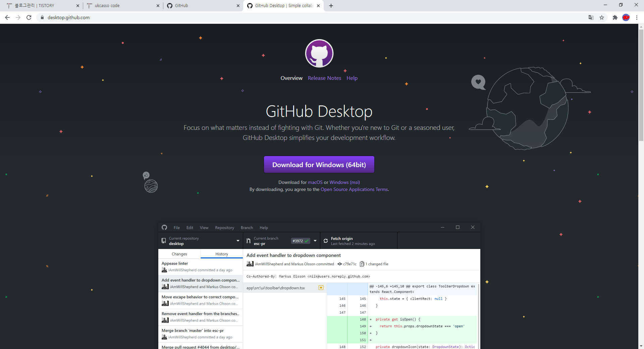Switch to the TISTORY blog tab
This screenshot has width=644, height=349.
coord(43,6)
